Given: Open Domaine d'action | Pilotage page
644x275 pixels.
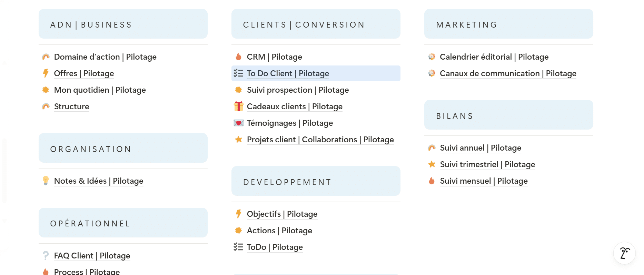Looking at the screenshot, I should point(105,57).
